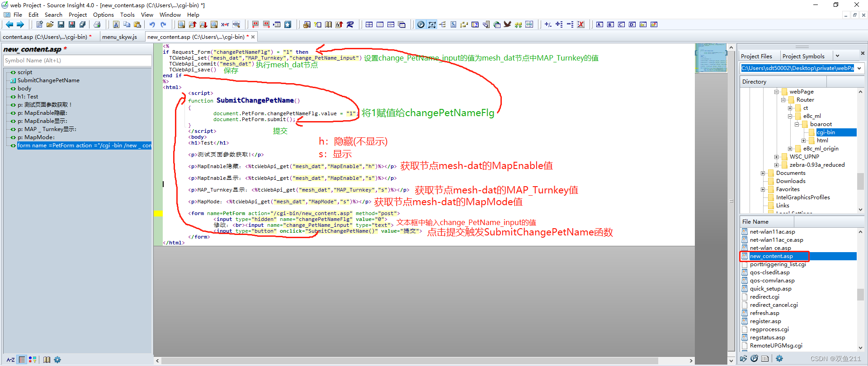Viewport: 868px width, 366px height.
Task: Click the Save floppy disk icon
Action: [x=61, y=24]
